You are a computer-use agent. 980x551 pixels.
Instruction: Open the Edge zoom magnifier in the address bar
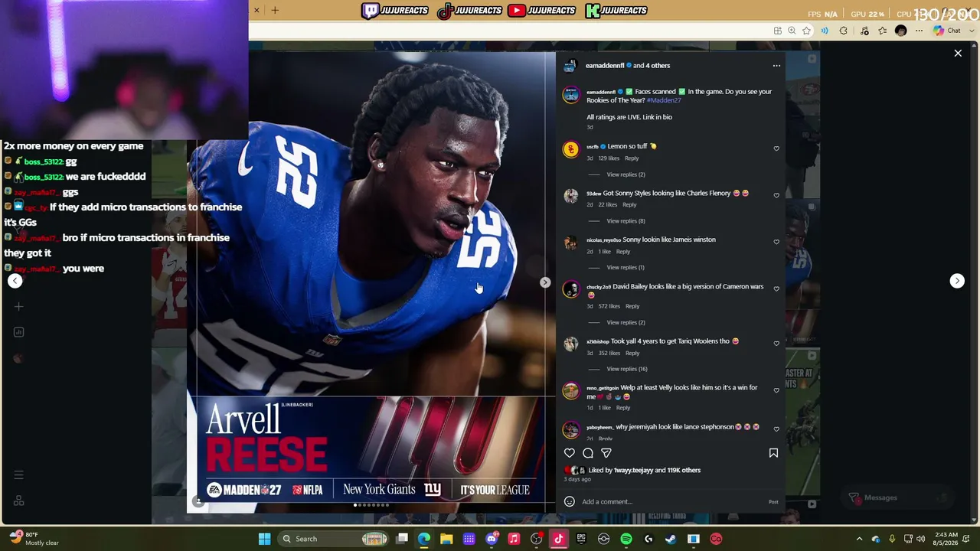click(792, 31)
